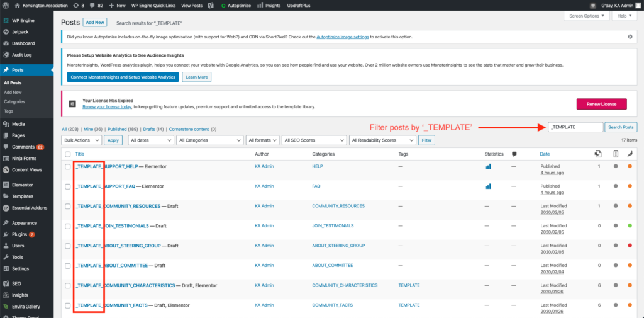Tick checkbox for _TEMPLATE_ABOUT_COMMITTEE post
Viewport: 644px width, 318px height.
(x=68, y=266)
